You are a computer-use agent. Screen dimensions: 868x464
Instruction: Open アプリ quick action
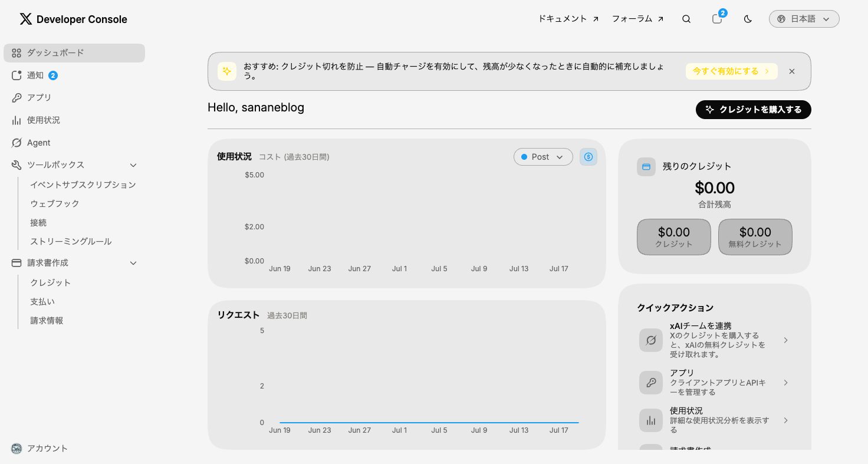click(715, 383)
